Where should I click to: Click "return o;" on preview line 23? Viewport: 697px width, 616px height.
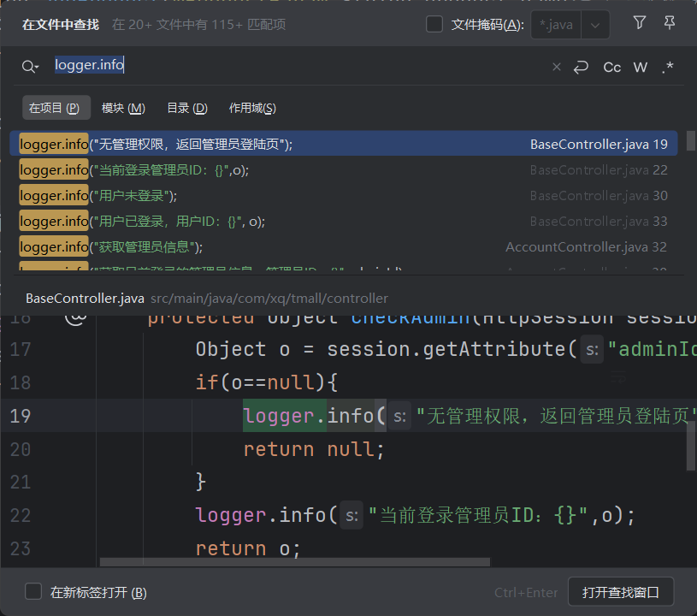248,548
